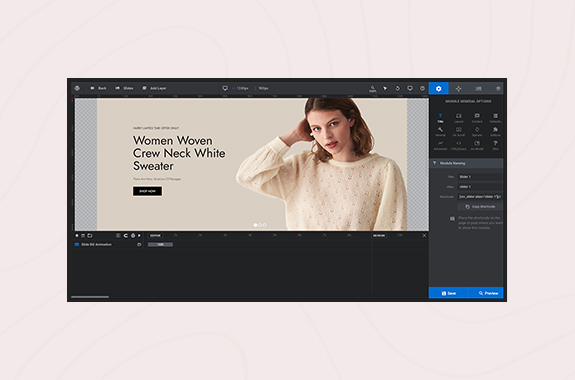Open the Slides dropdown in top toolbar

click(x=124, y=88)
